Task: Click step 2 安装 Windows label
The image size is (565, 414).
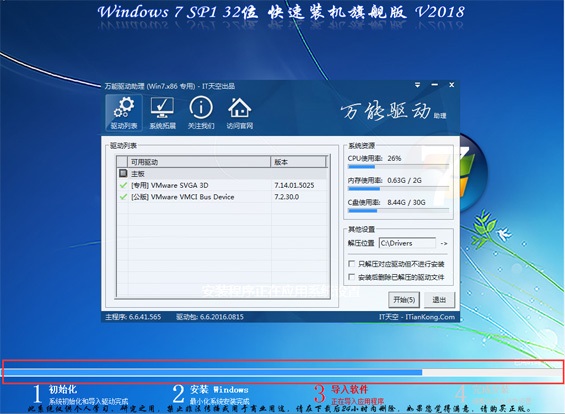Action: [219, 389]
